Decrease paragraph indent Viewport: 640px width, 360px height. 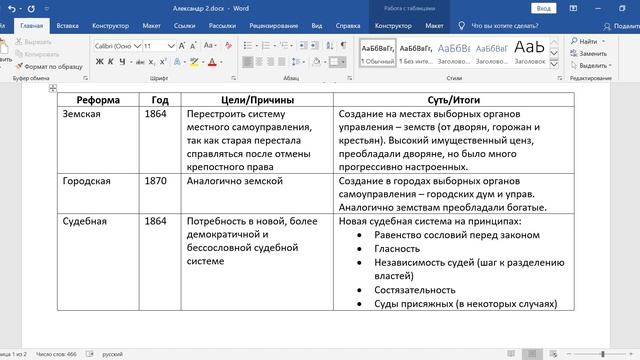pos(303,46)
